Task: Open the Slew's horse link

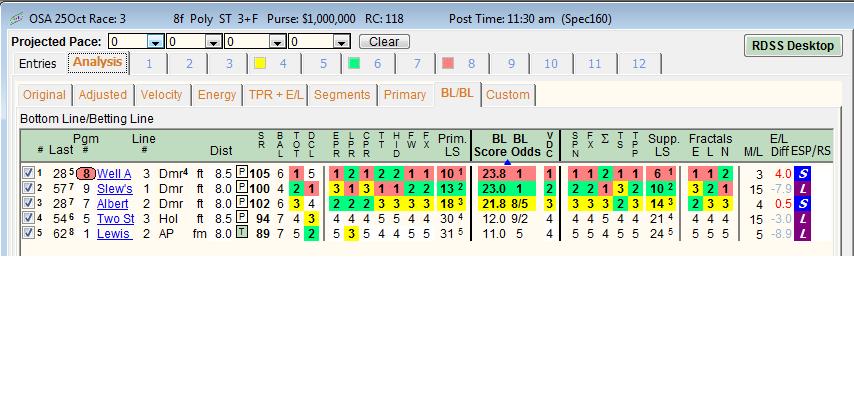Action: pyautogui.click(x=114, y=189)
